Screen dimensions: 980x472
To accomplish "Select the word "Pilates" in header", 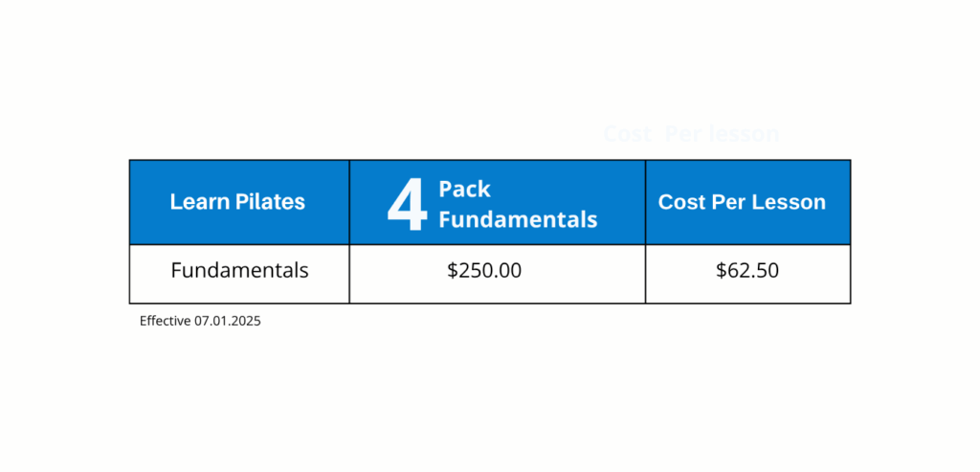I will click(270, 202).
